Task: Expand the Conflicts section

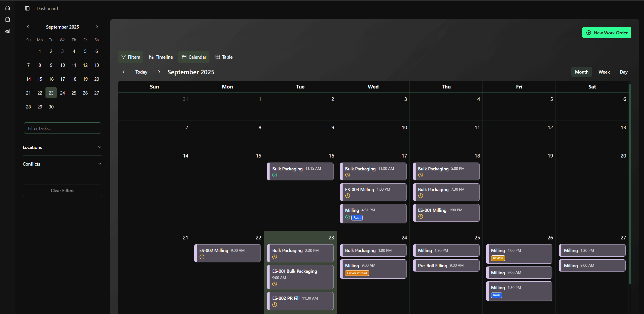Action: pyautogui.click(x=62, y=164)
